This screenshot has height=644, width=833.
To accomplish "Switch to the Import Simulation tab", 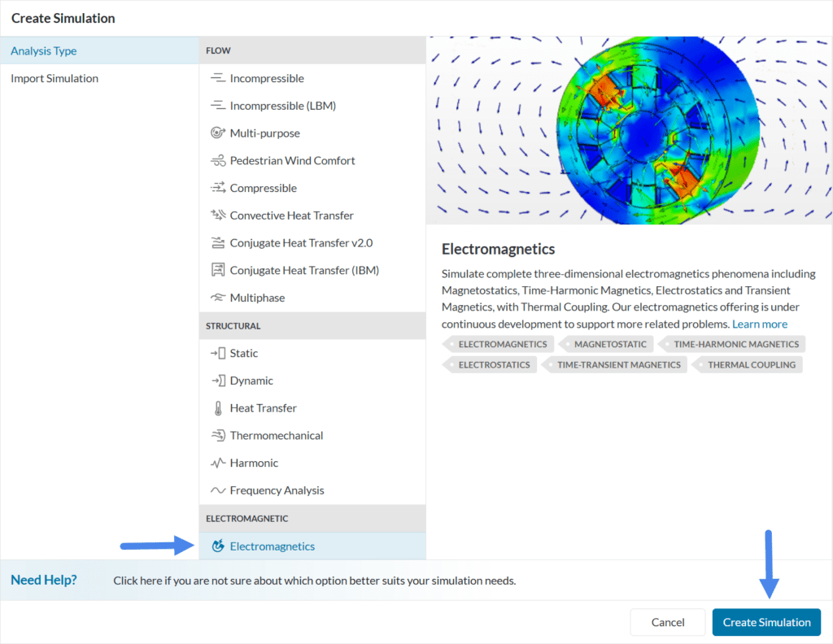I will click(55, 78).
